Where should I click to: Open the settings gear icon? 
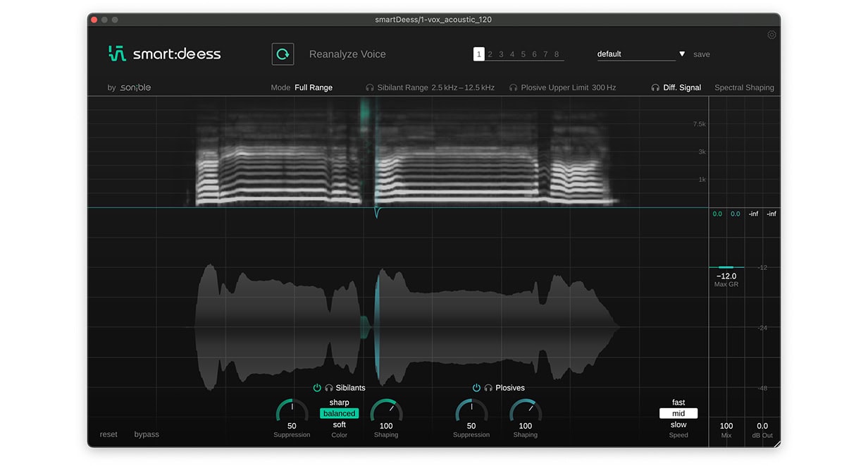tap(771, 35)
